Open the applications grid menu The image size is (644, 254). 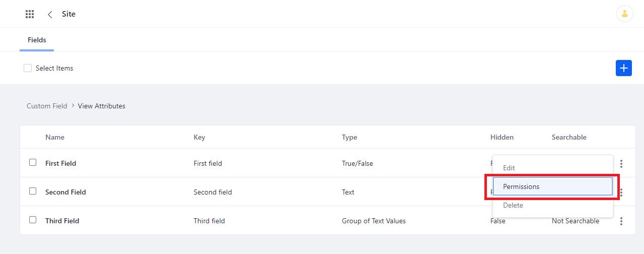pyautogui.click(x=30, y=14)
